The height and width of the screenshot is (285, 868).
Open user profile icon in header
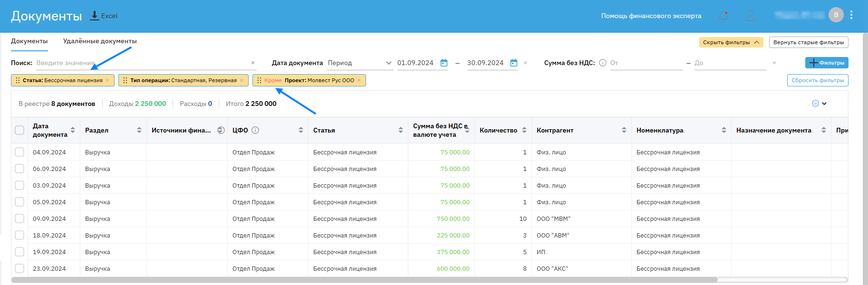(x=751, y=16)
